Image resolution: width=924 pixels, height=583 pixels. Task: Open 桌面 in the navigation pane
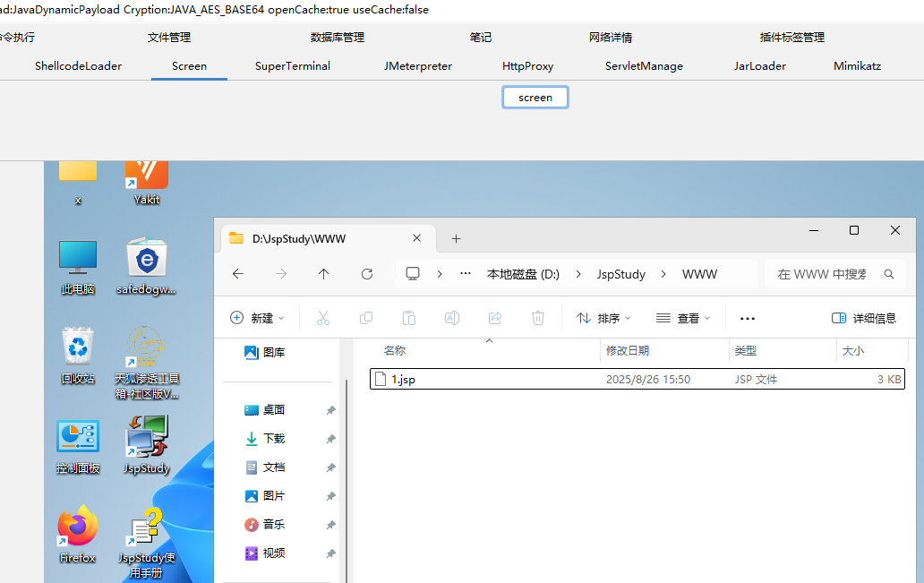click(x=265, y=410)
